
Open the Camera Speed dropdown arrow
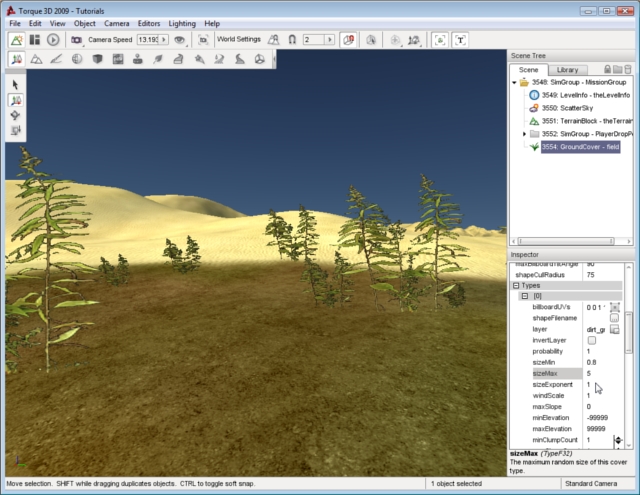point(166,39)
